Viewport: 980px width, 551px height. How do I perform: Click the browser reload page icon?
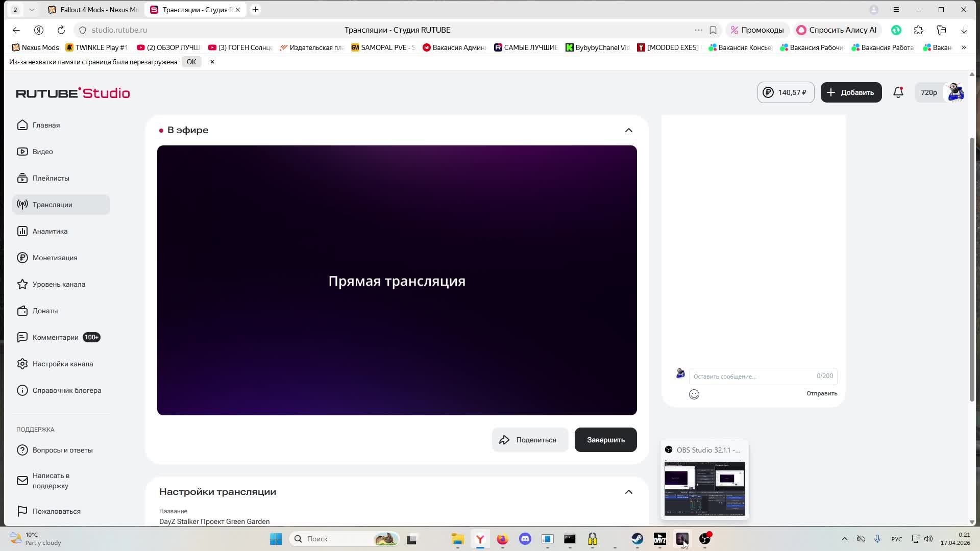[x=61, y=30]
